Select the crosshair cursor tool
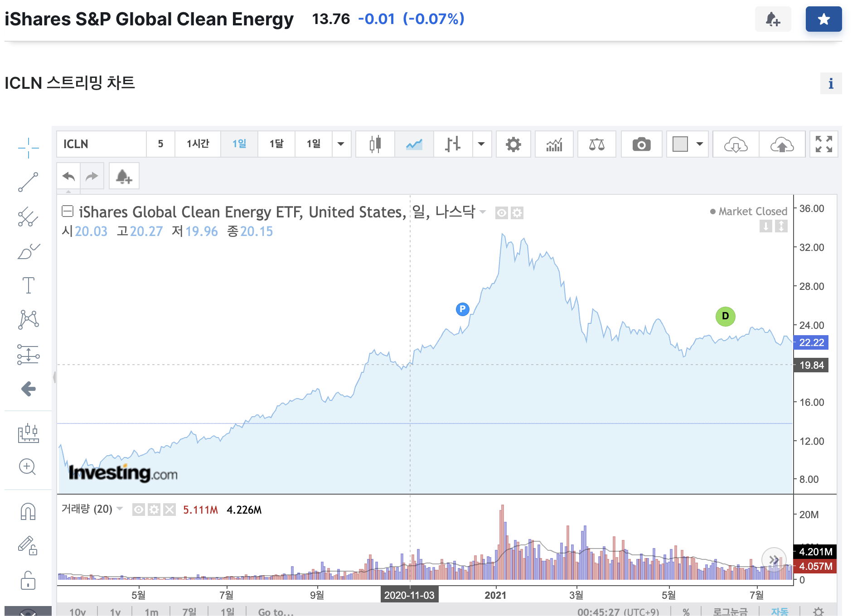Viewport: 862px width, 616px height. click(x=28, y=148)
